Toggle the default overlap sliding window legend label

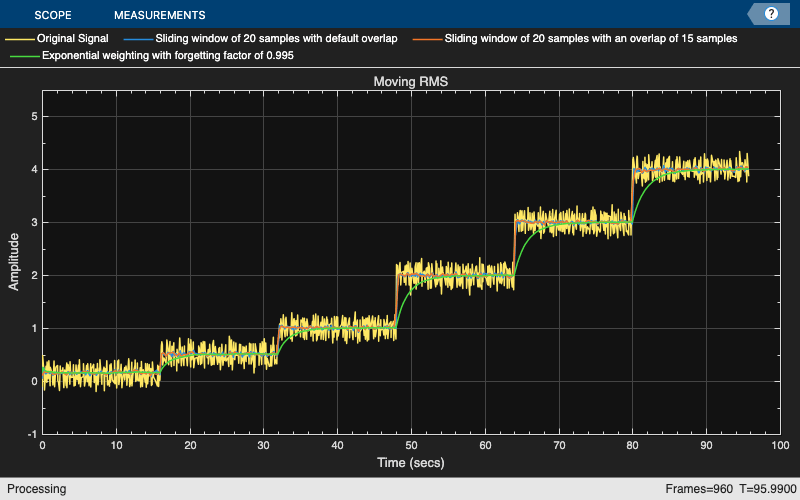pos(276,39)
